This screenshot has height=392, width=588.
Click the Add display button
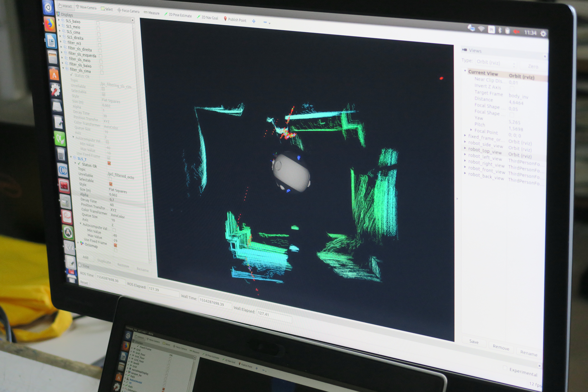click(x=86, y=257)
